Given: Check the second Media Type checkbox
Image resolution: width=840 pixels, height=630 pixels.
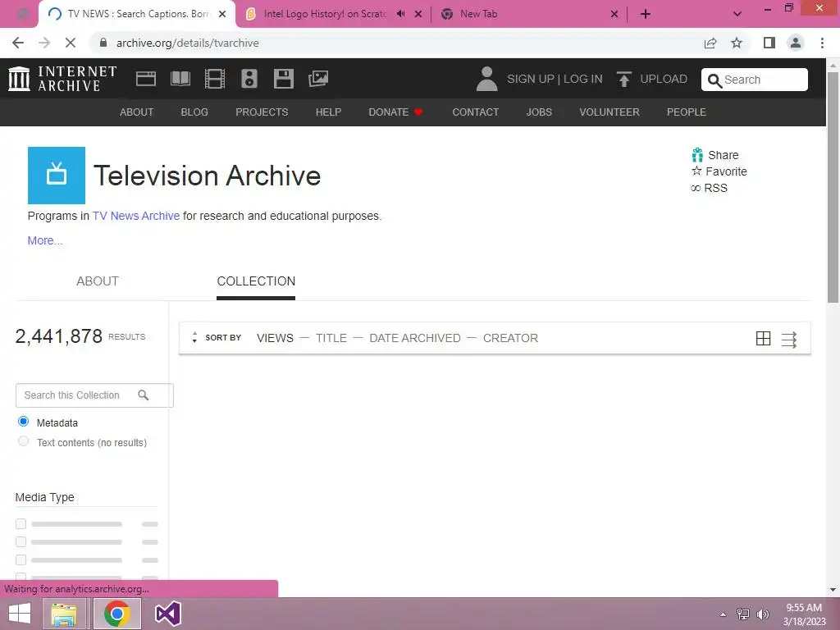Looking at the screenshot, I should coord(21,541).
